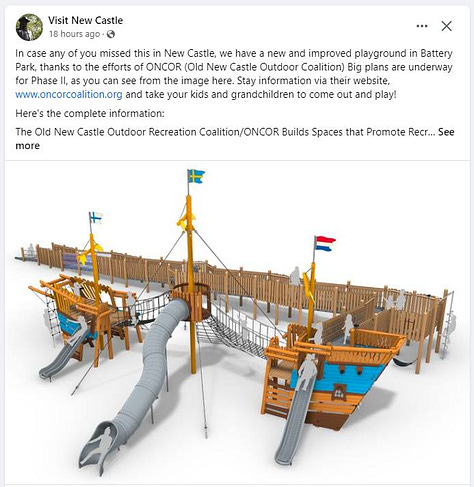Viewport: 474px width, 487px height.
Task: Click the globe public audience icon
Action: pos(111,34)
